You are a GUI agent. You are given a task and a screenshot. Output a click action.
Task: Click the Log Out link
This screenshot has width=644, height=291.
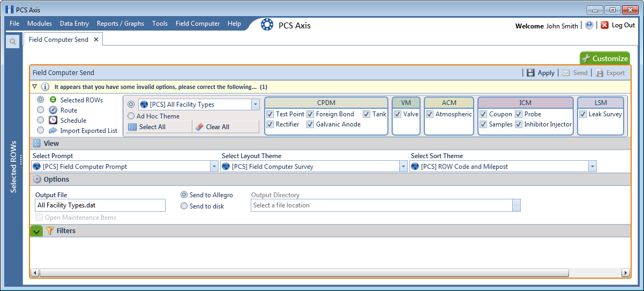coord(623,25)
